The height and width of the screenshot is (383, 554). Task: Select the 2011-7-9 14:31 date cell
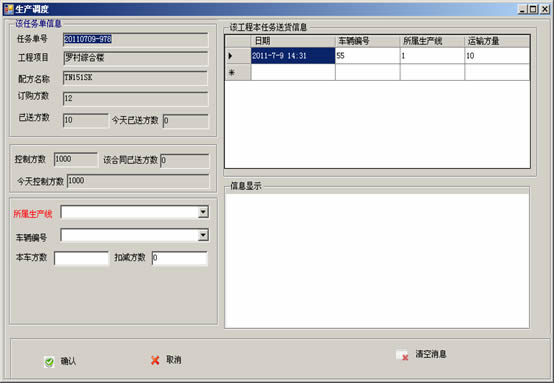(x=293, y=55)
